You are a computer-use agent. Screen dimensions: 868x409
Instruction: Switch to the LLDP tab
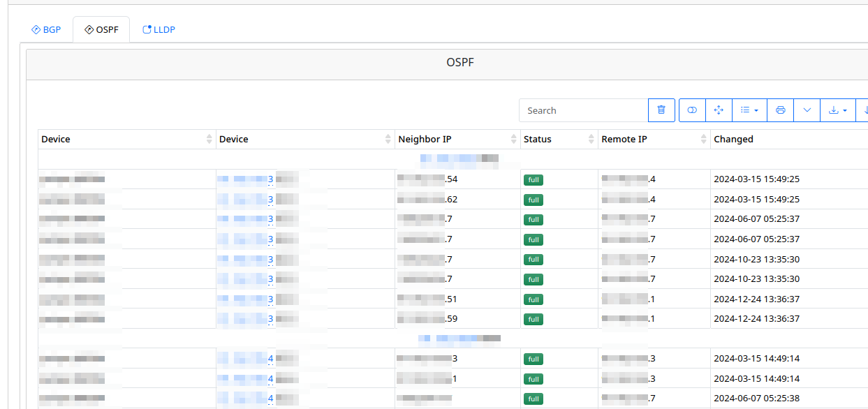click(x=159, y=30)
